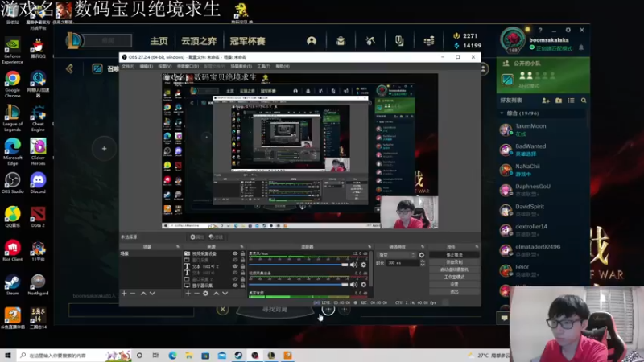Select the 冠军杯赛 tab in League client

pos(248,41)
